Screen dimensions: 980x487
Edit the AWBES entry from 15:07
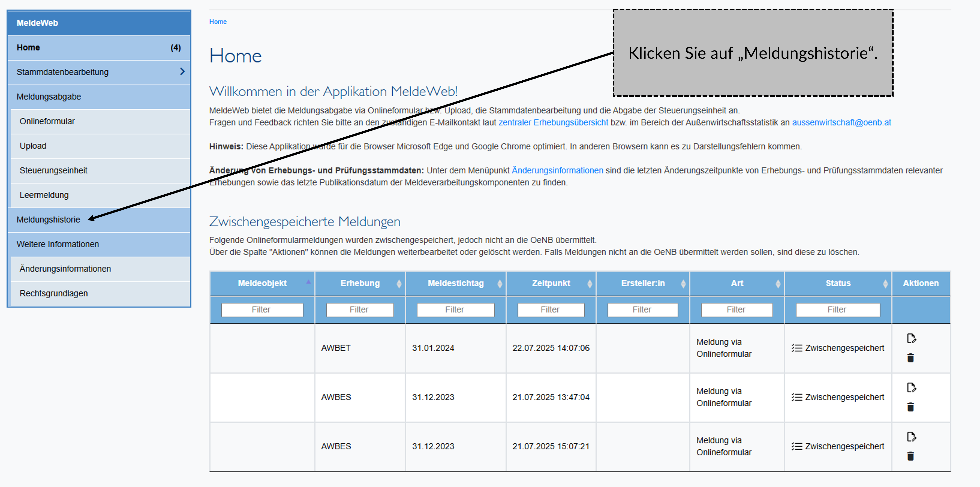tap(912, 437)
